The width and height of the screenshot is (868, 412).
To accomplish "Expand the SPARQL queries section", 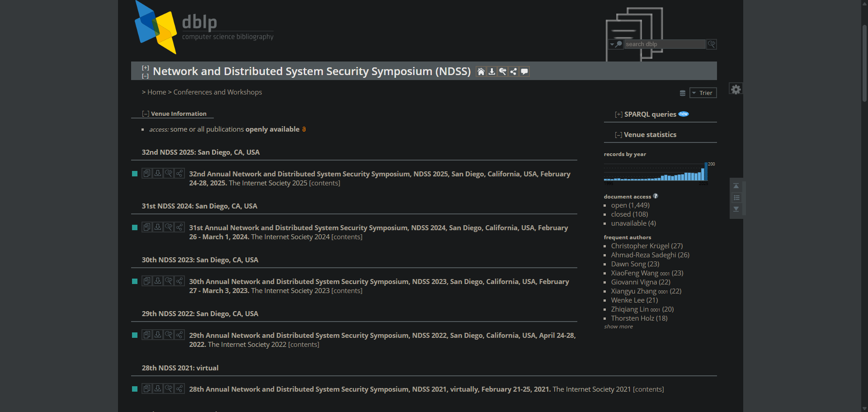I will coord(618,114).
